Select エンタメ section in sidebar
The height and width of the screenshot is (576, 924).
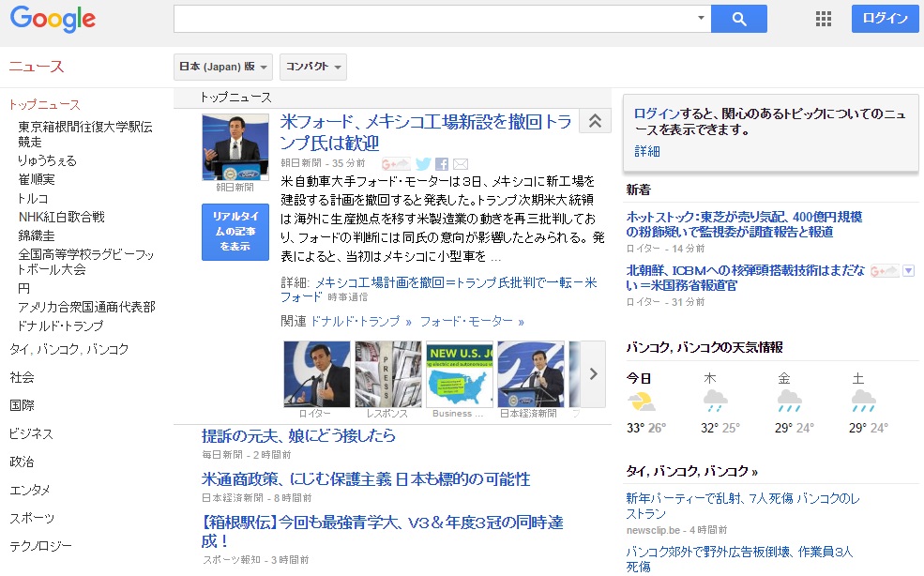[30, 490]
